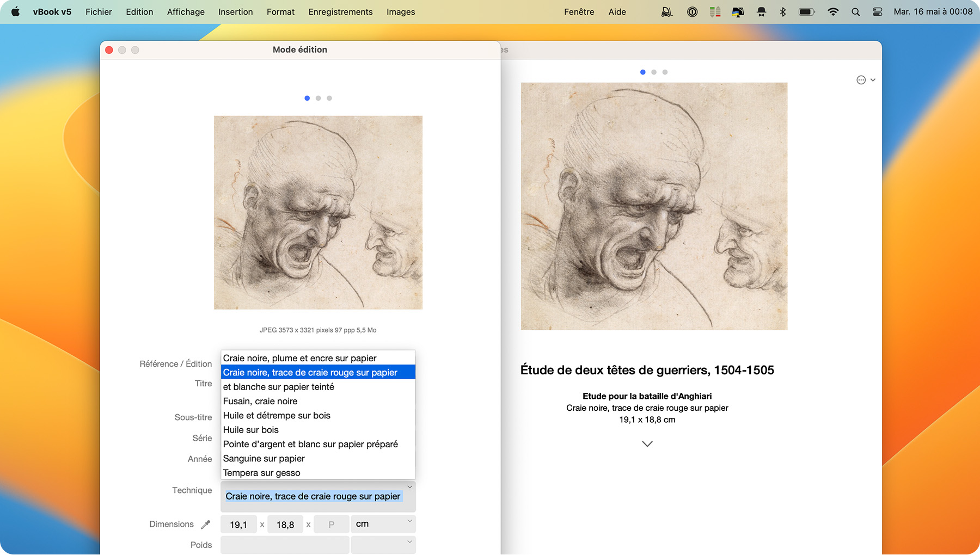
Task: Open the Insertion menu
Action: tap(236, 12)
